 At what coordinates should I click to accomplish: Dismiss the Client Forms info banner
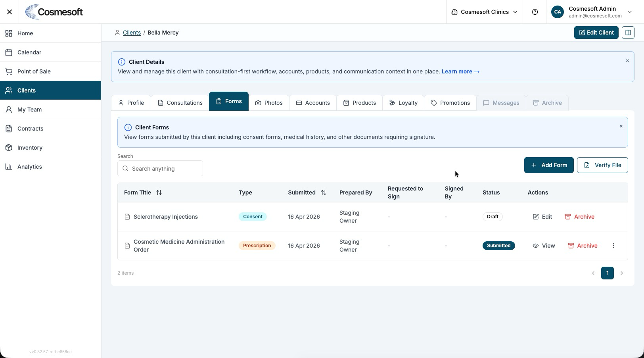tap(621, 126)
